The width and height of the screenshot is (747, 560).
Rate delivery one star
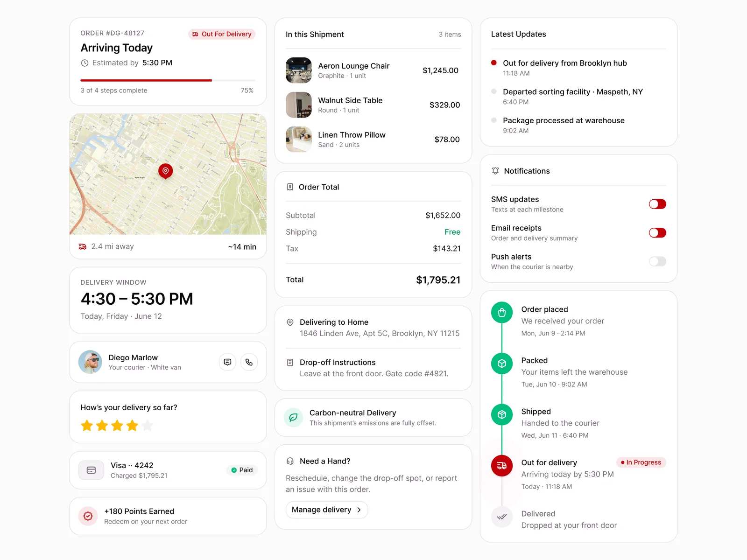87,426
